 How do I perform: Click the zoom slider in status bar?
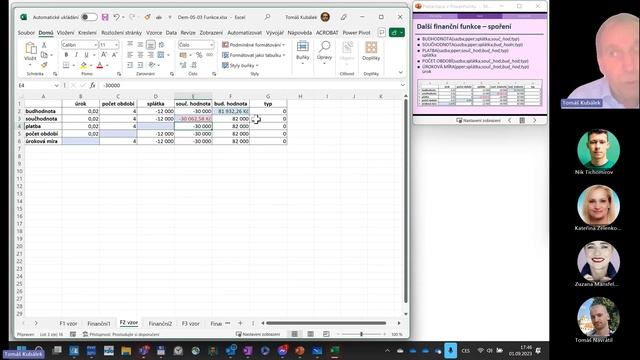click(361, 334)
